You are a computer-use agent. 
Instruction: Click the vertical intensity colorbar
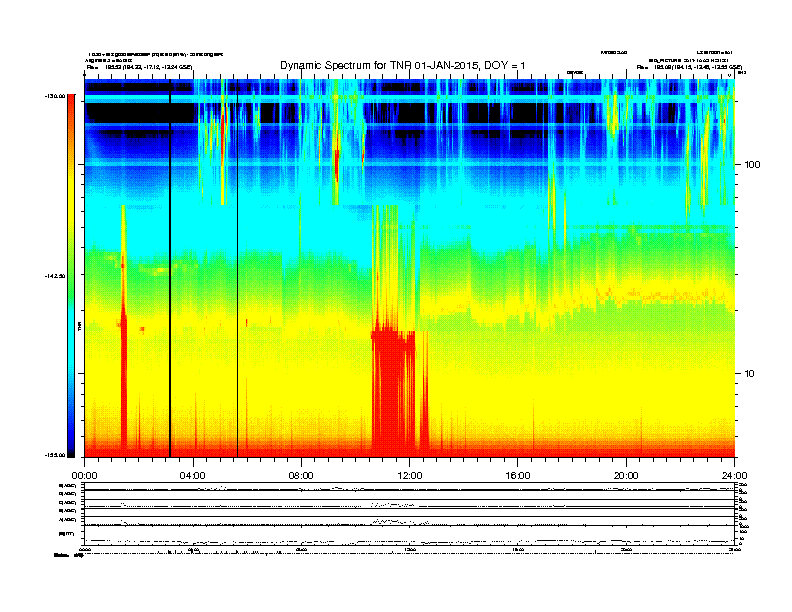coord(71,276)
